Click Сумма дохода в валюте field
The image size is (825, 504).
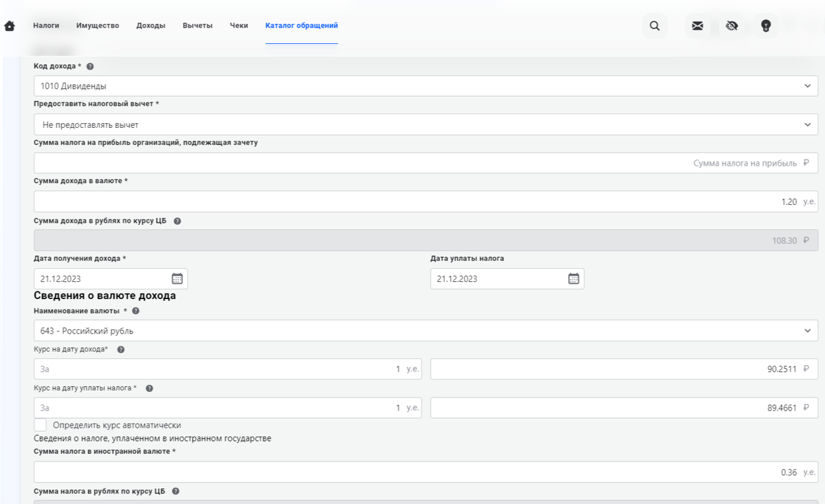coord(426,201)
